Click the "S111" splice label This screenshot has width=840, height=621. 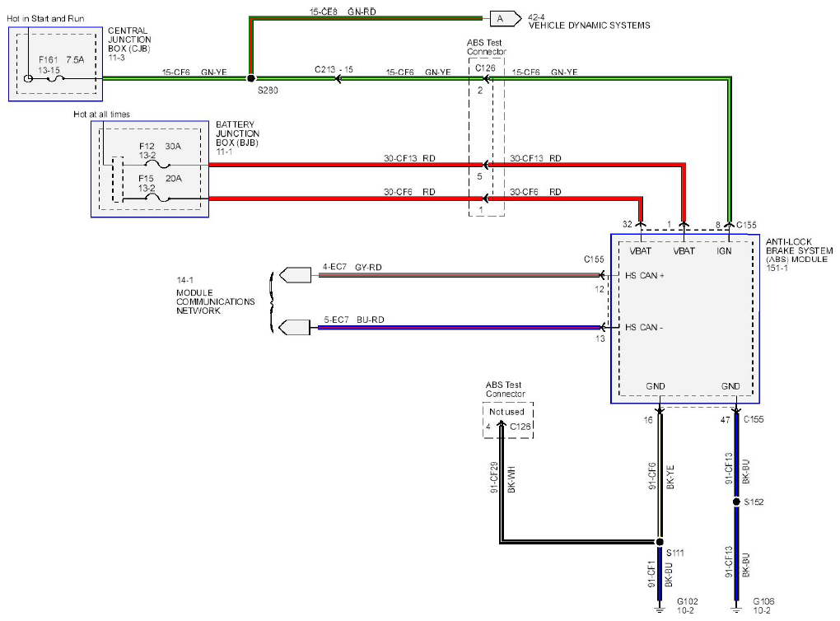point(675,553)
